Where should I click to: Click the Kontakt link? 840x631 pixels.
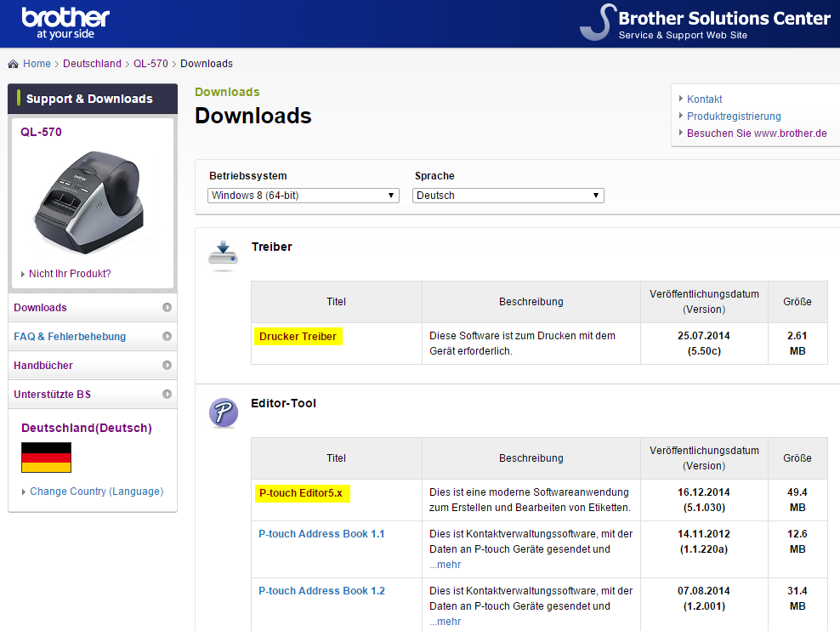tap(705, 99)
